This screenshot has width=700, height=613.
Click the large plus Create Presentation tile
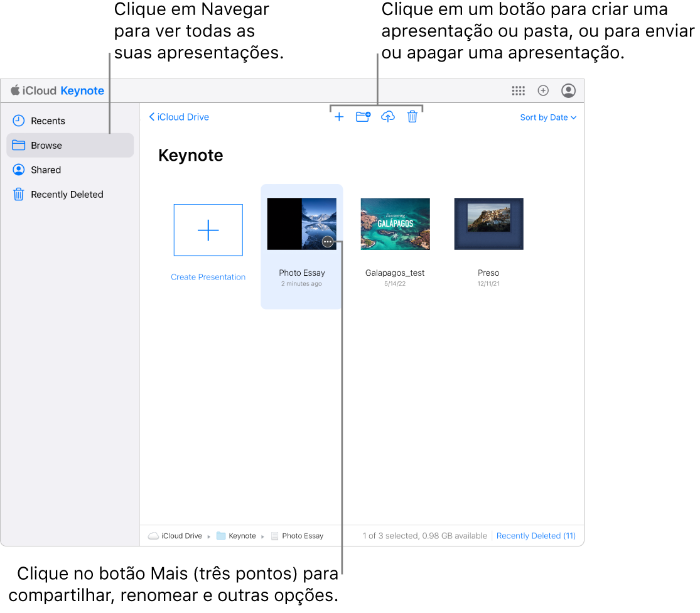208,230
